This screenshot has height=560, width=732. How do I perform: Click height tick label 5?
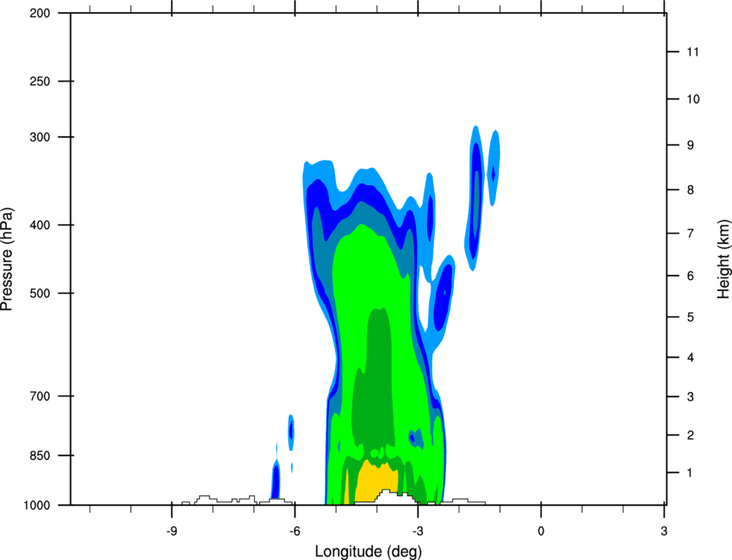pyautogui.click(x=690, y=318)
